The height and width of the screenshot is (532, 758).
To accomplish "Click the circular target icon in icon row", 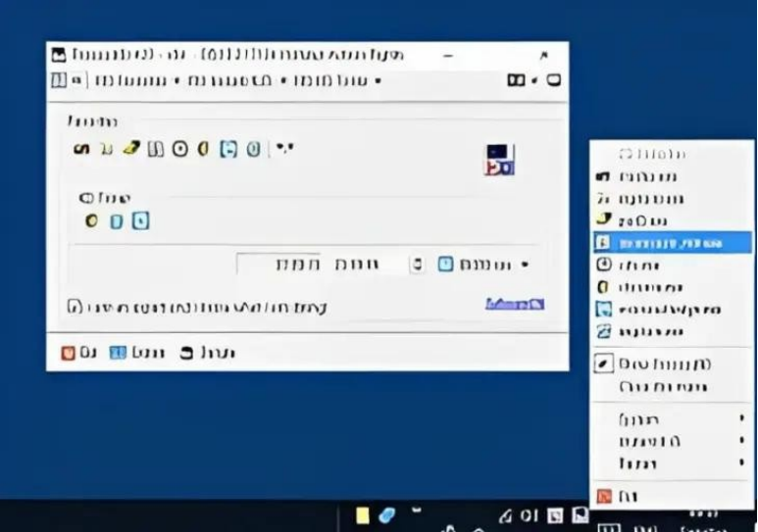I will coord(179,149).
